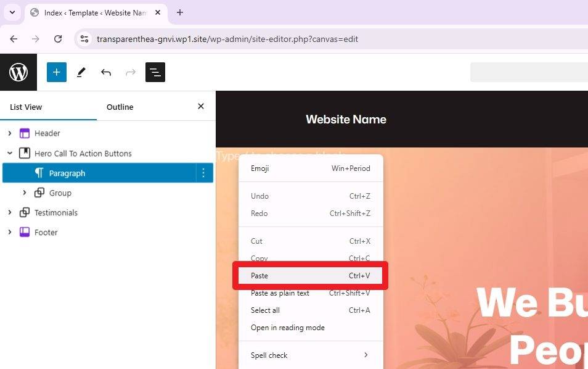This screenshot has width=588, height=369.
Task: Expand the Group block
Action: click(25, 193)
